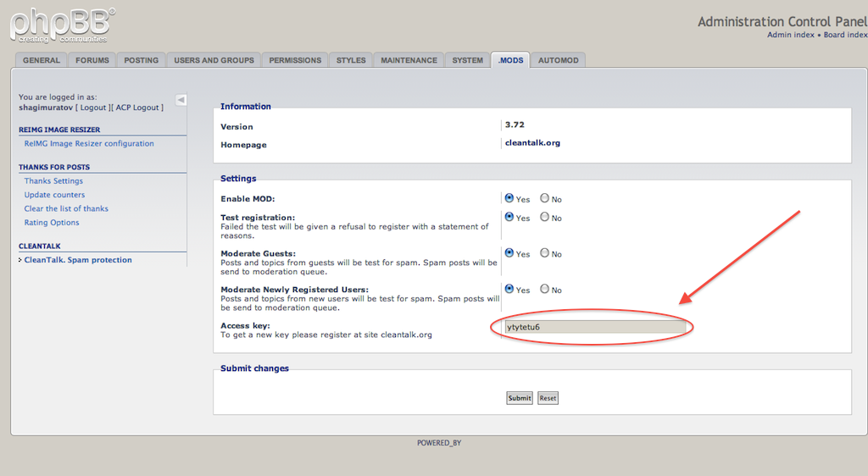Open the General tab
Viewport: 868px width, 476px height.
[x=42, y=60]
